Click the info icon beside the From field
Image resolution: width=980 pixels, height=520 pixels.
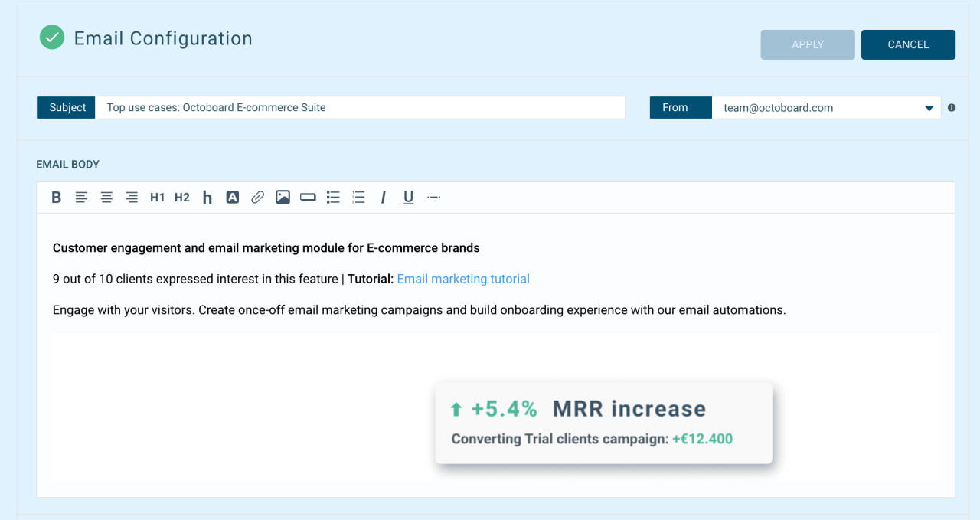[x=952, y=108]
